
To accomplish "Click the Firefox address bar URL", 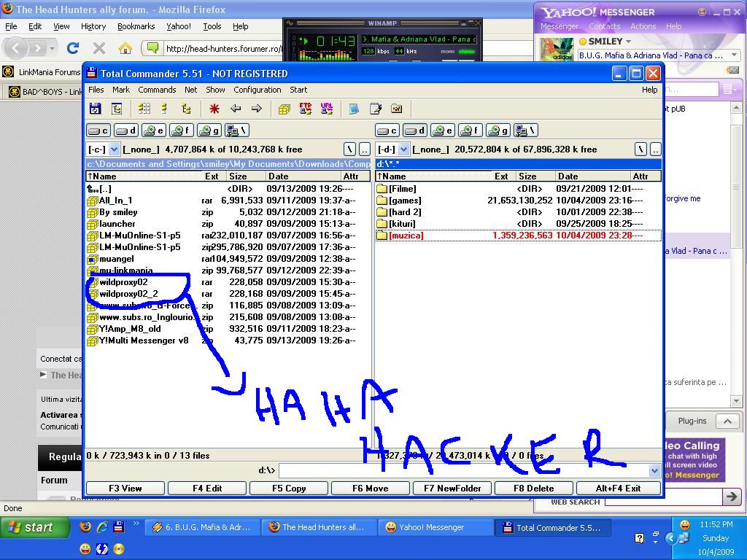I will (x=224, y=49).
